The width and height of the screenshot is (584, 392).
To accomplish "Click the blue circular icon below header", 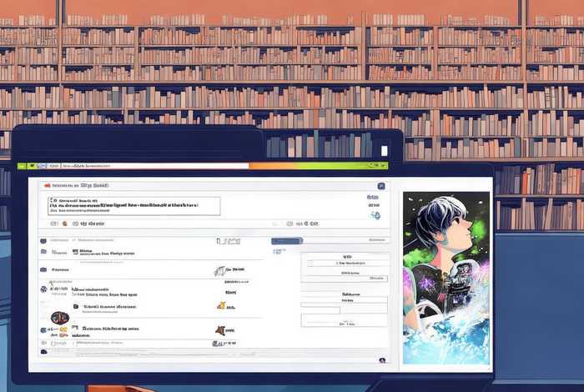I will point(375,215).
